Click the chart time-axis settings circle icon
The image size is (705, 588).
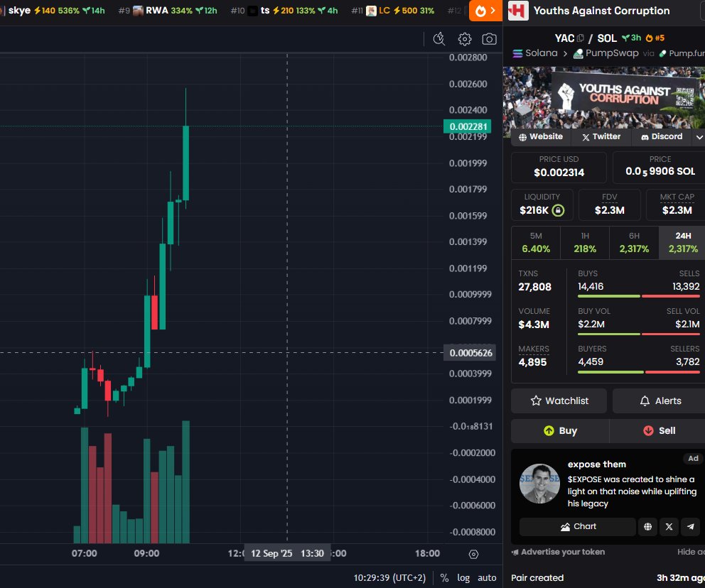coord(473,555)
